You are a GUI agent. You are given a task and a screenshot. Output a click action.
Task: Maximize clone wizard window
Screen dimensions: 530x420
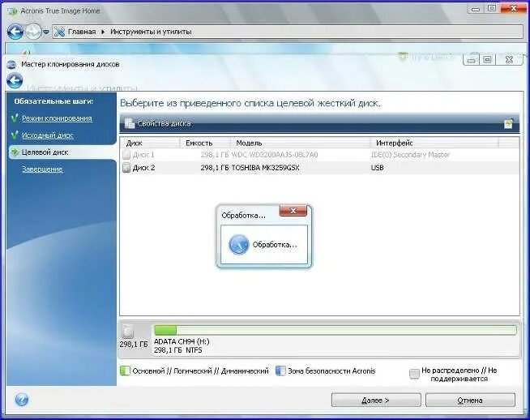click(x=487, y=60)
